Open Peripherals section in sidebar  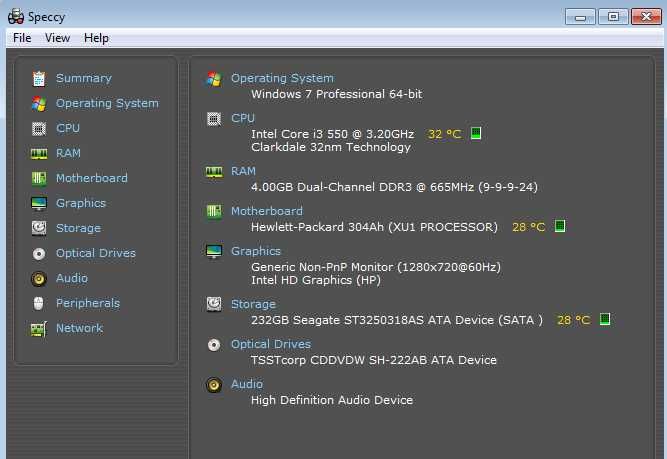[88, 303]
